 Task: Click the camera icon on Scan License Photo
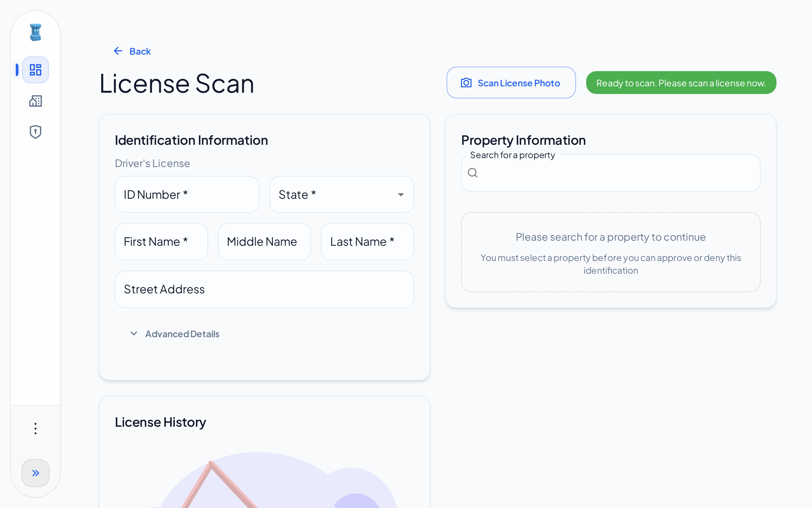point(466,83)
